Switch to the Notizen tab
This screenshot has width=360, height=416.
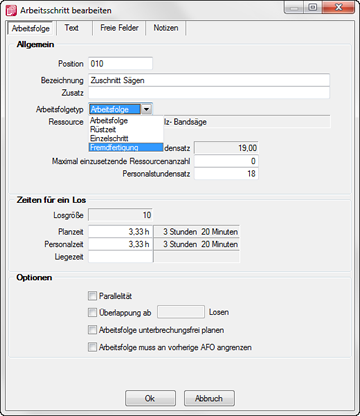165,28
